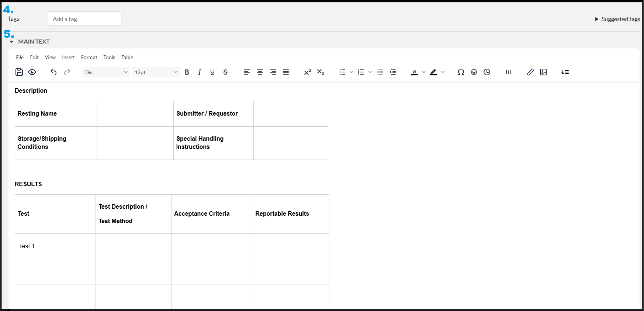This screenshot has width=644, height=311.
Task: Open the Table menu
Action: pos(127,57)
